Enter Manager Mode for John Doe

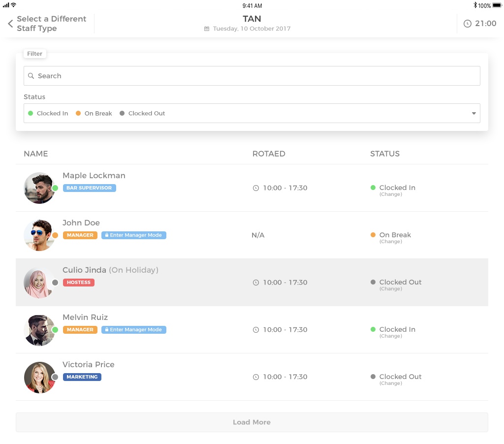134,235
